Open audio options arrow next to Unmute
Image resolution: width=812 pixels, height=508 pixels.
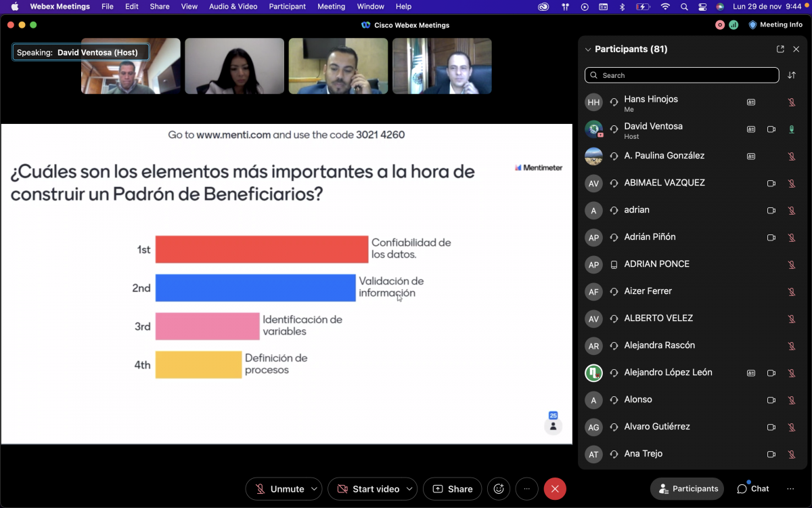(315, 489)
